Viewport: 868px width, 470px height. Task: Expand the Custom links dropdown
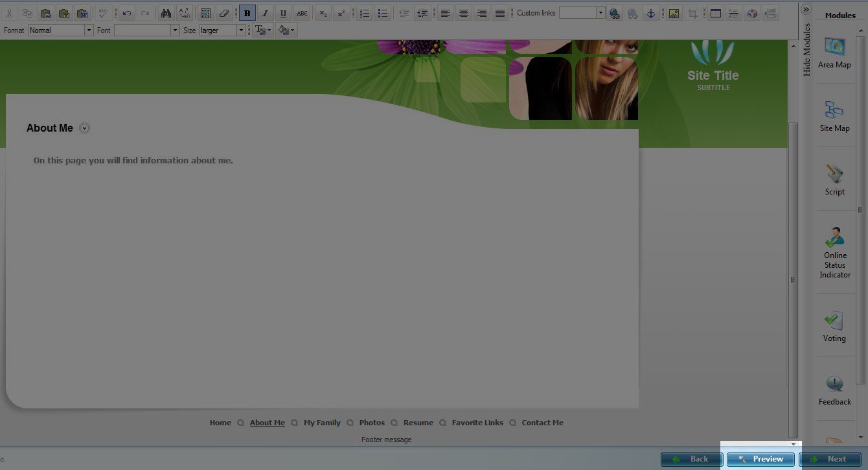point(600,13)
